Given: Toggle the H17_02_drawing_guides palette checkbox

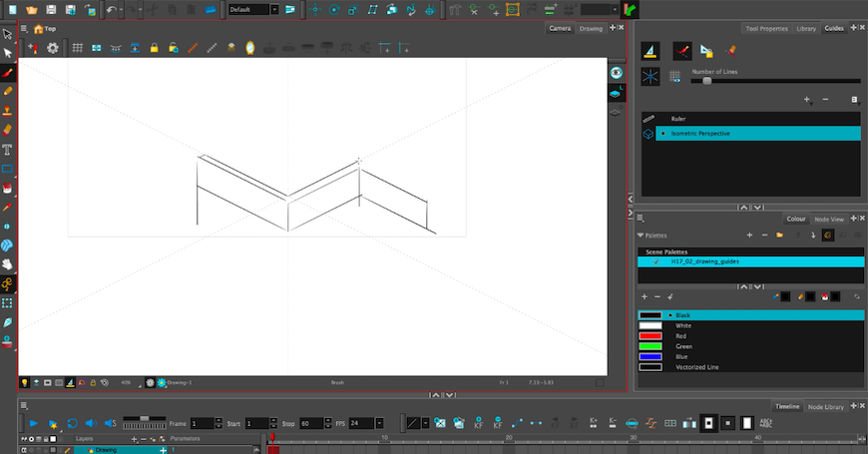Looking at the screenshot, I should [656, 261].
